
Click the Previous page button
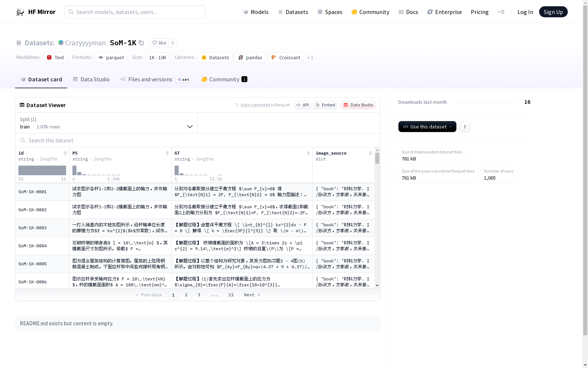(x=148, y=295)
